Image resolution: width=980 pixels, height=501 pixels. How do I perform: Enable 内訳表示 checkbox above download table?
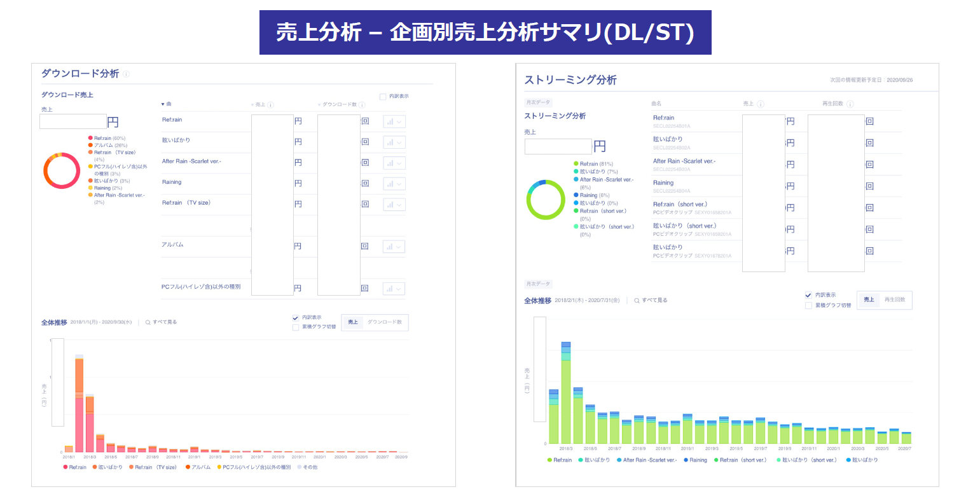(383, 97)
